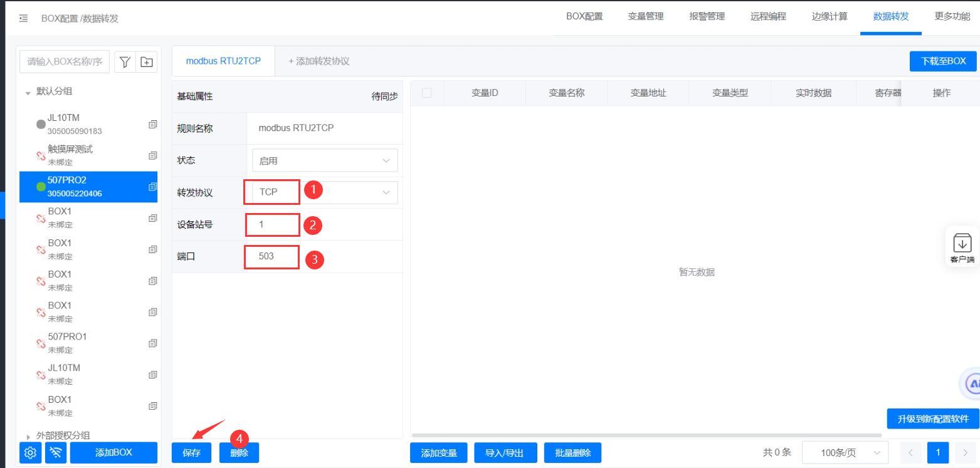This screenshot has width=980, height=468.
Task: Click the 操作 column header
Action: tap(942, 93)
